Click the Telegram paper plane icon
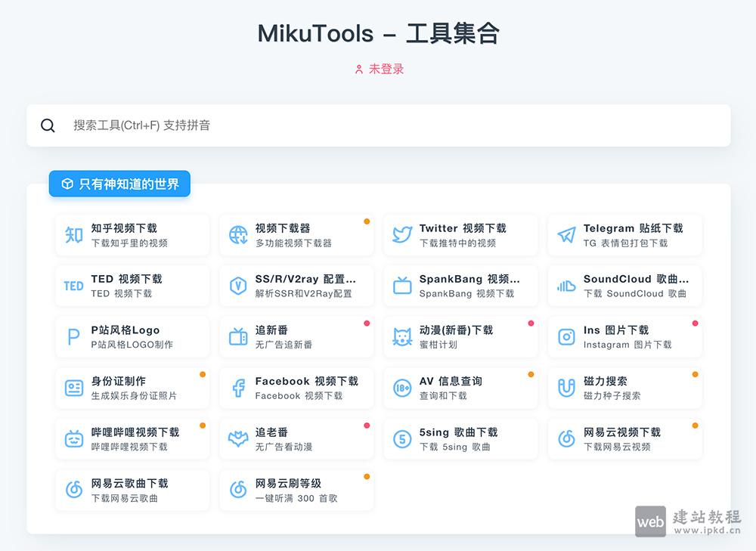Image resolution: width=756 pixels, height=551 pixels. (564, 235)
